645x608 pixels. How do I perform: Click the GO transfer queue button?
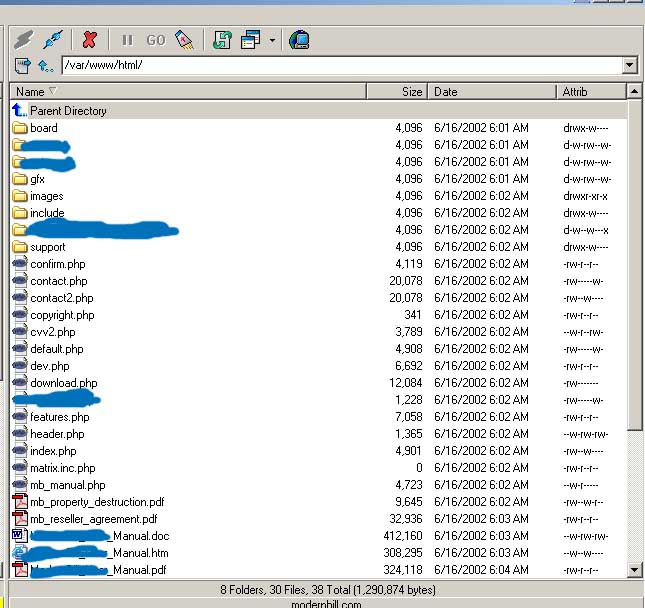pos(156,40)
